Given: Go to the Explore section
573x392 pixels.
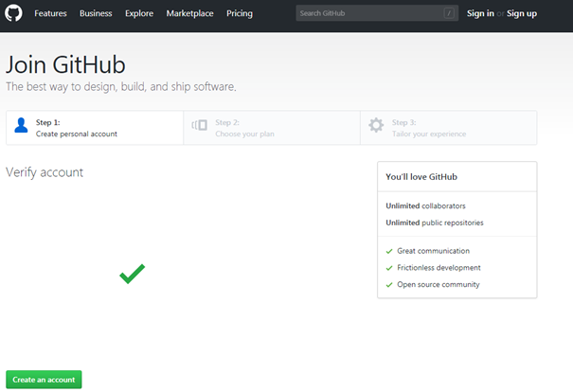Looking at the screenshot, I should click(139, 13).
